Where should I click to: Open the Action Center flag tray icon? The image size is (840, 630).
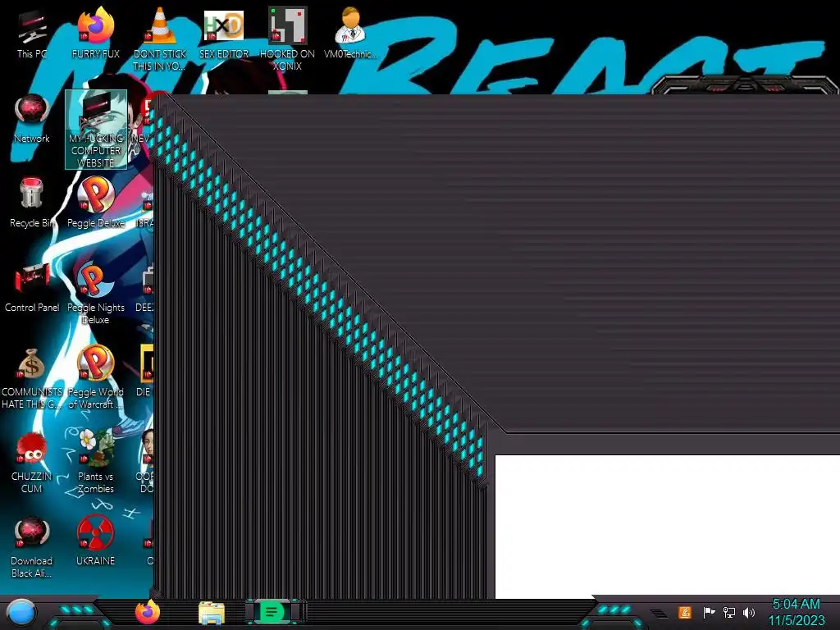coord(708,612)
